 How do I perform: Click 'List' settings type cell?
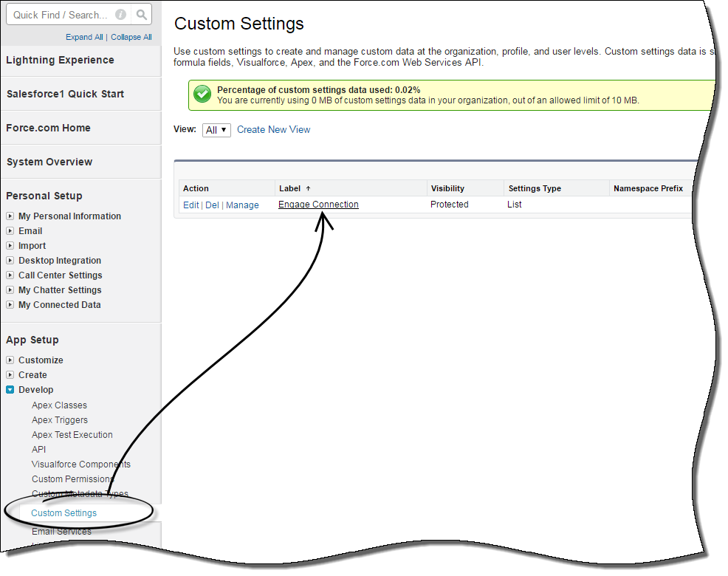point(515,205)
